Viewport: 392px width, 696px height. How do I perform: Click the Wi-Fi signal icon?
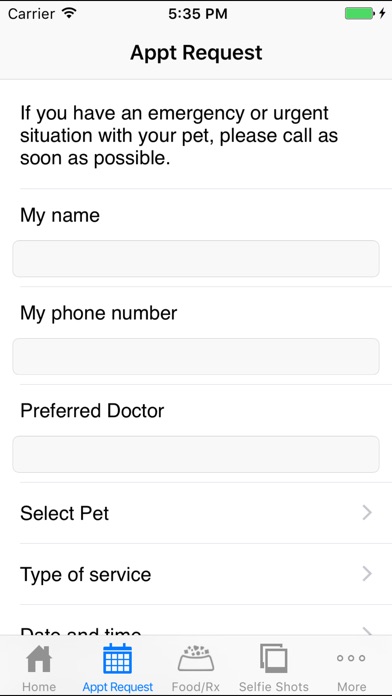tap(69, 13)
